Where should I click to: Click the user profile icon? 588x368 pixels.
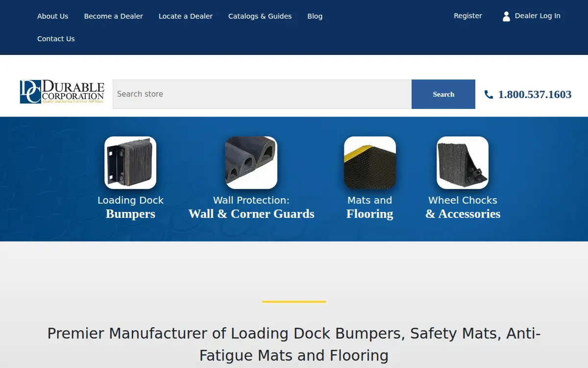coord(506,16)
